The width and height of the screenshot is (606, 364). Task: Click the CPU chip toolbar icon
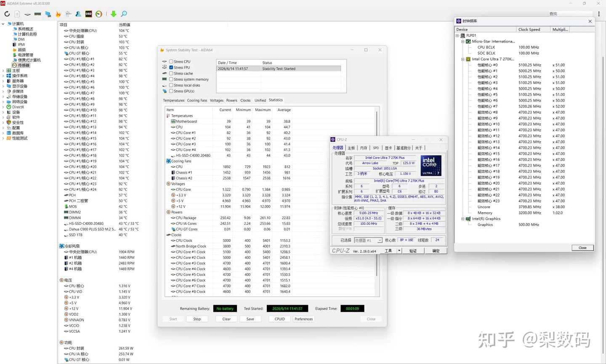pos(27,14)
